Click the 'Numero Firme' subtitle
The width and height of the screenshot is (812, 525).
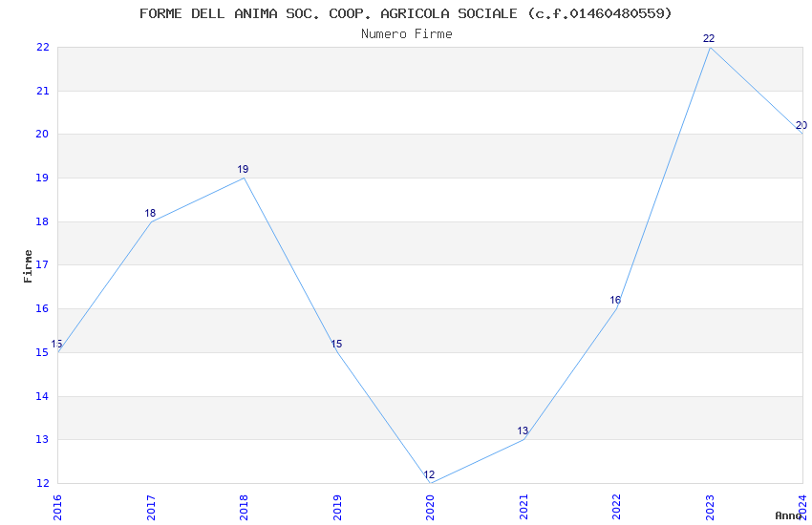pyautogui.click(x=407, y=34)
